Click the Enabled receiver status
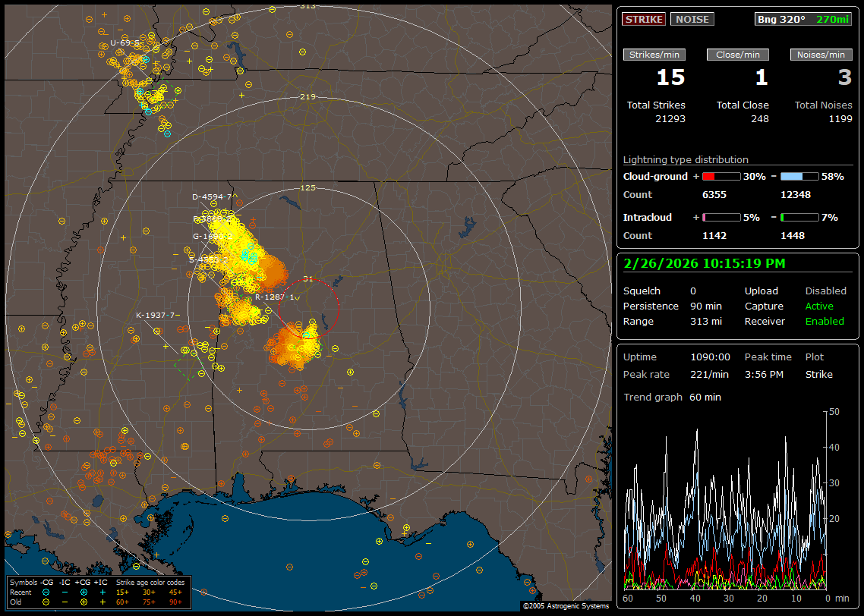The width and height of the screenshot is (864, 616). (x=825, y=321)
